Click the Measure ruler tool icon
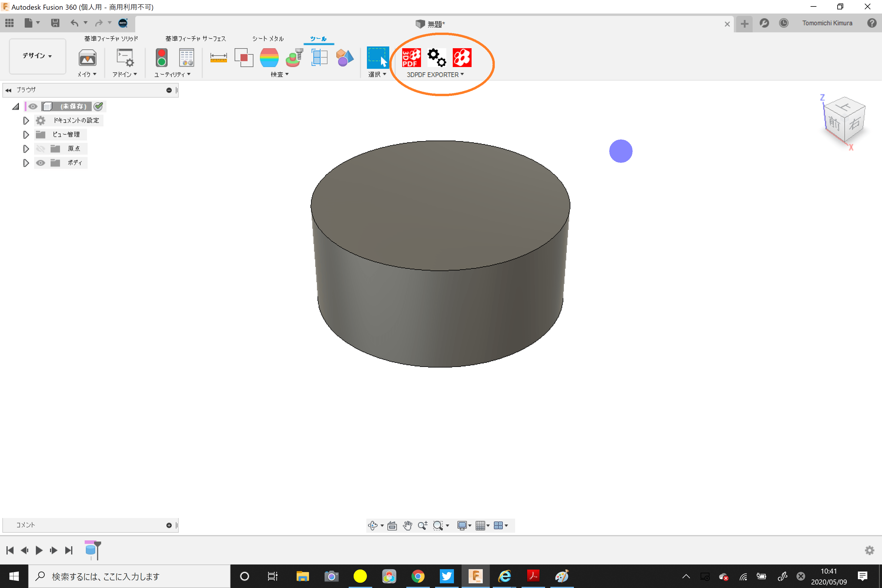882x588 pixels. click(x=218, y=58)
